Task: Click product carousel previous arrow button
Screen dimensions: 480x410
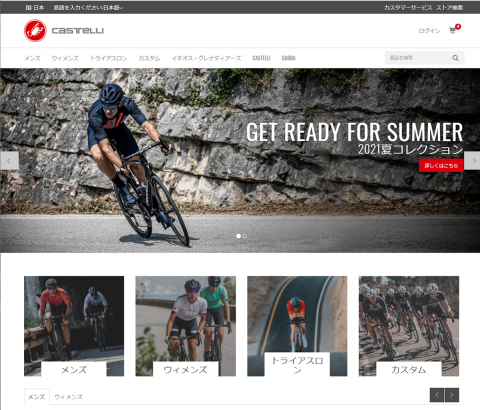Action: click(x=437, y=395)
